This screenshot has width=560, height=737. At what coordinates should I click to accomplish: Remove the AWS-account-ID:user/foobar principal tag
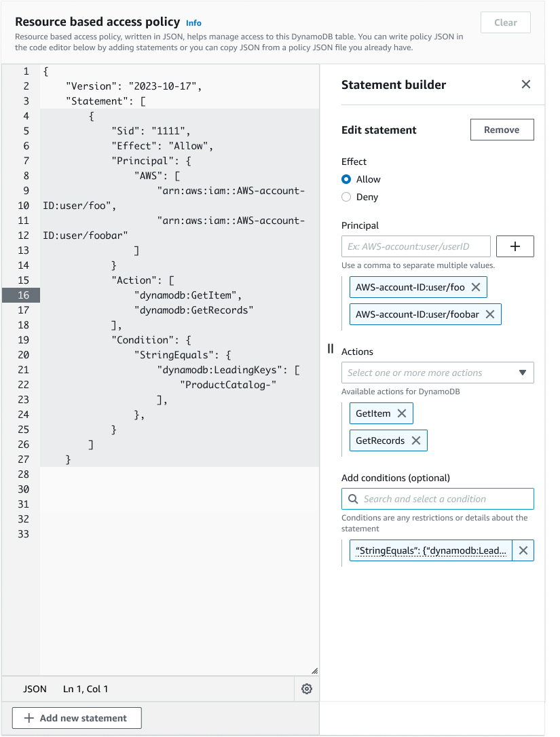point(490,314)
